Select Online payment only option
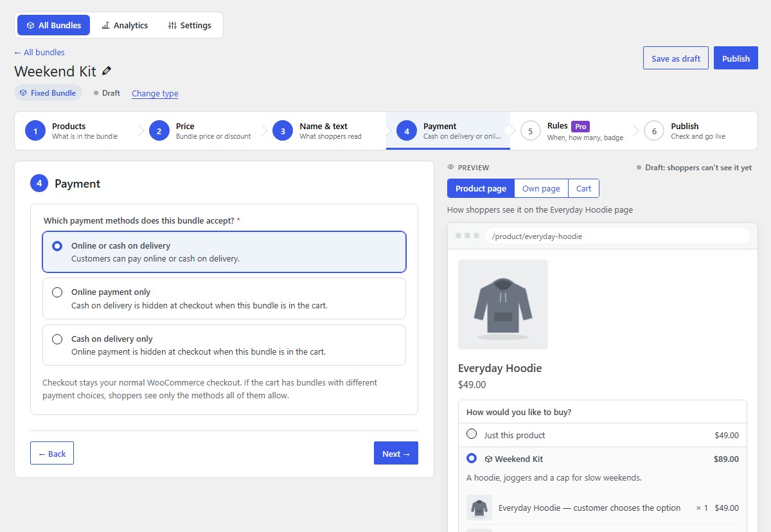This screenshot has height=532, width=771. [x=224, y=299]
